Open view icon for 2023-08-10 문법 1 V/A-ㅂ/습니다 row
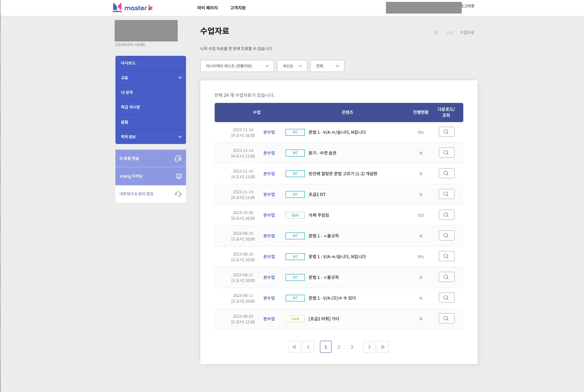 pyautogui.click(x=446, y=256)
